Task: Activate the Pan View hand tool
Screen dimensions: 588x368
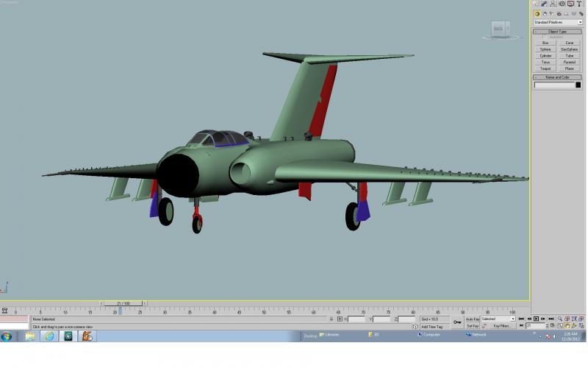Action: pyautogui.click(x=567, y=326)
